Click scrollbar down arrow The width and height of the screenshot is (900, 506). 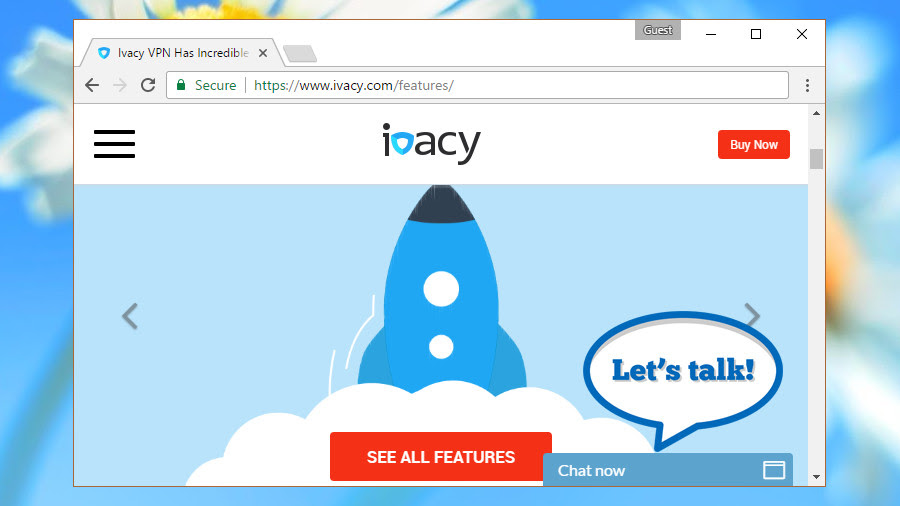816,477
